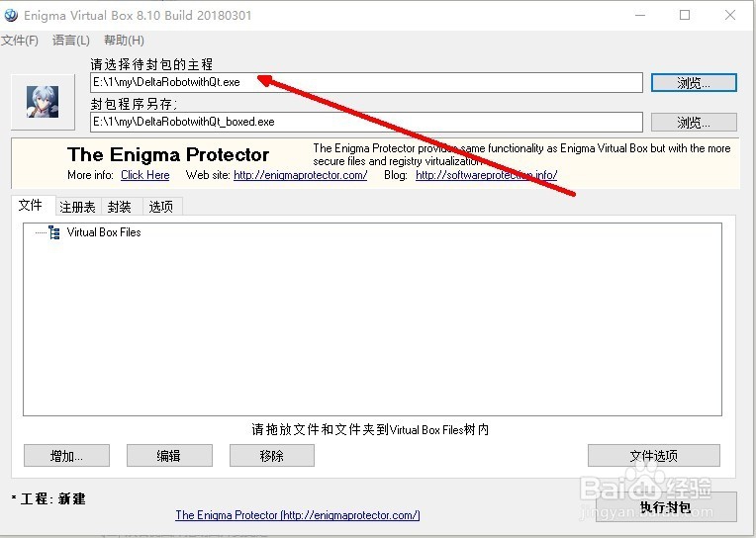Select the Virtual Box Files tree root
The height and width of the screenshot is (538, 756).
pyautogui.click(x=104, y=232)
